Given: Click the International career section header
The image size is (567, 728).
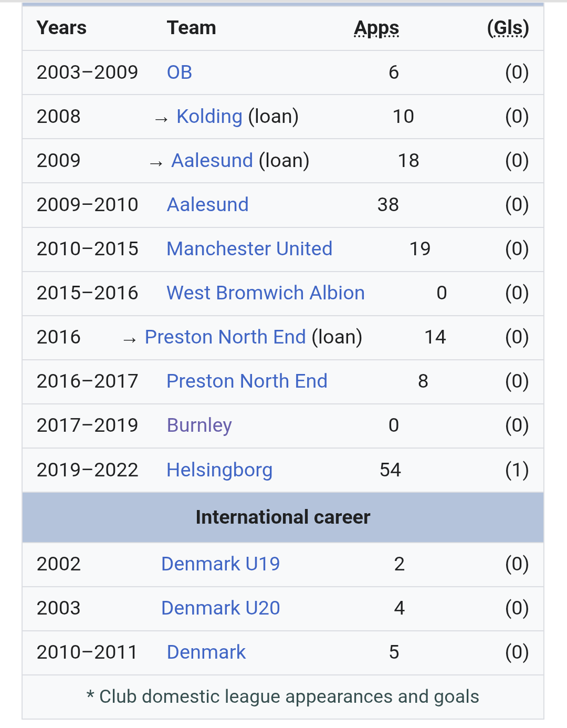Looking at the screenshot, I should [x=283, y=517].
